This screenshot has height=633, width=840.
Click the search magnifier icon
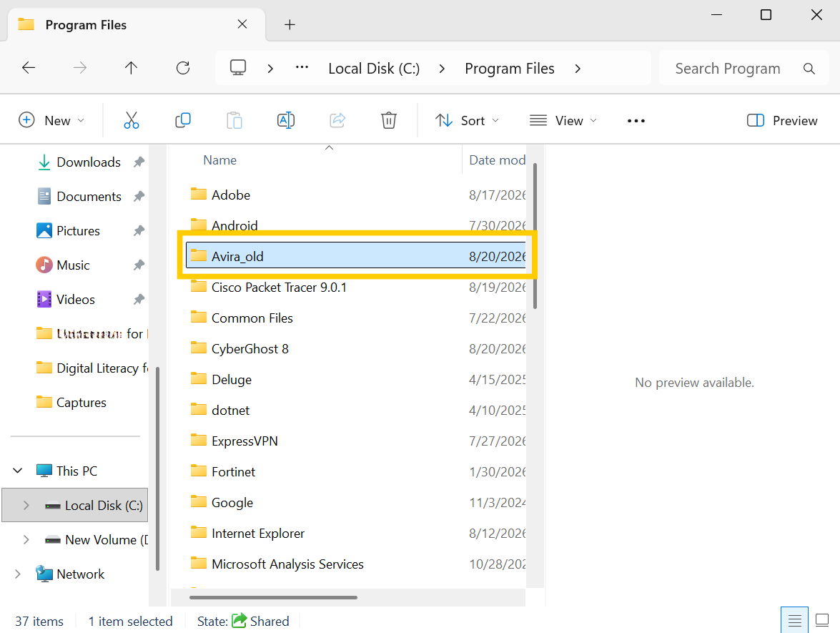[x=809, y=69]
